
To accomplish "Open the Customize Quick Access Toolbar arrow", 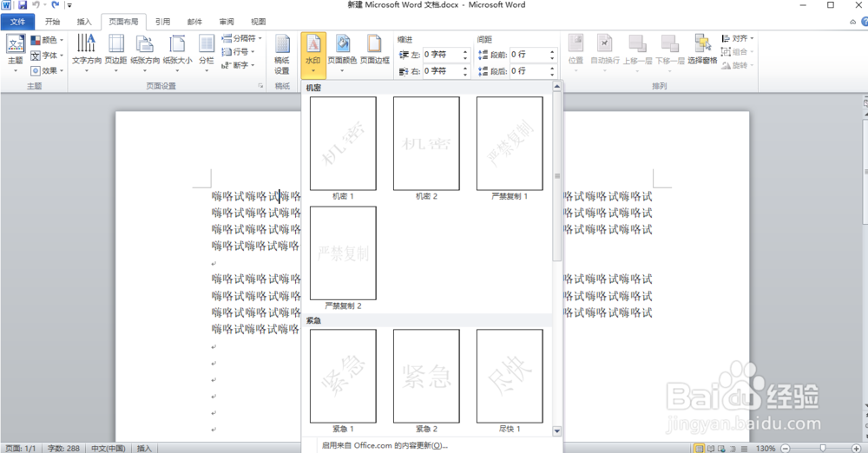I will pyautogui.click(x=69, y=5).
